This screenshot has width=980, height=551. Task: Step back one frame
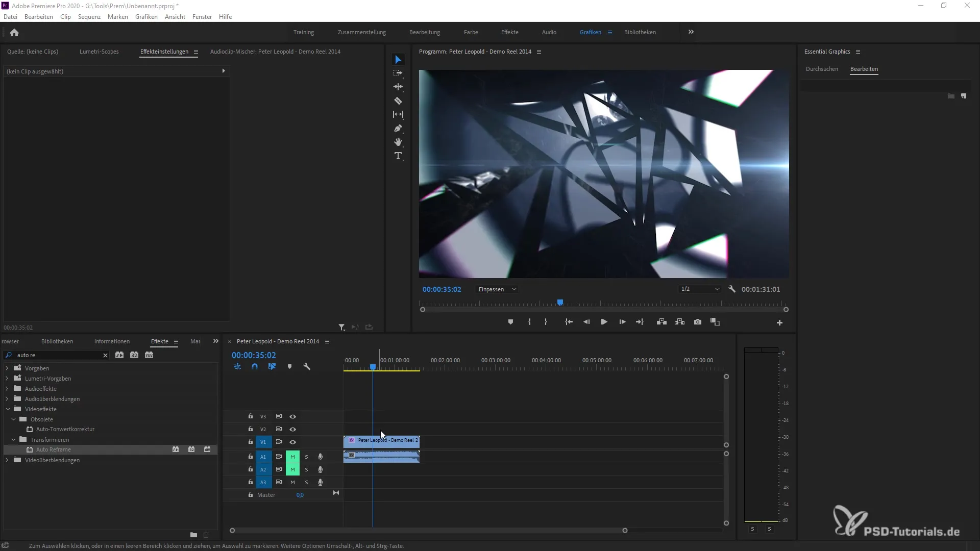[586, 322]
